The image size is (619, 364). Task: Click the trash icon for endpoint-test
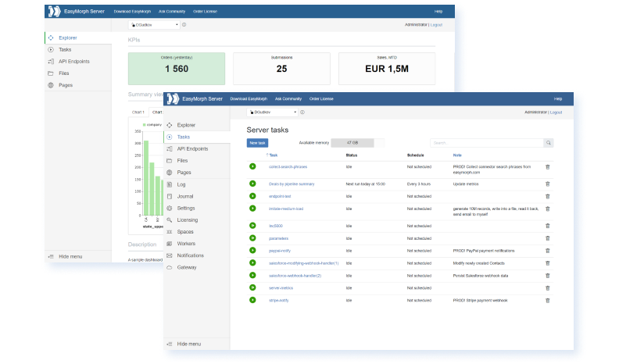[548, 196]
